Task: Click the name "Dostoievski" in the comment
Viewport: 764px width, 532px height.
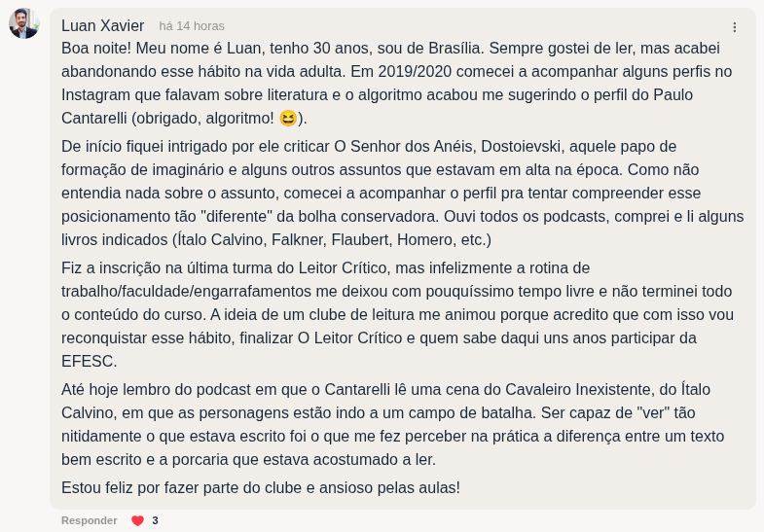Action: click(x=522, y=146)
